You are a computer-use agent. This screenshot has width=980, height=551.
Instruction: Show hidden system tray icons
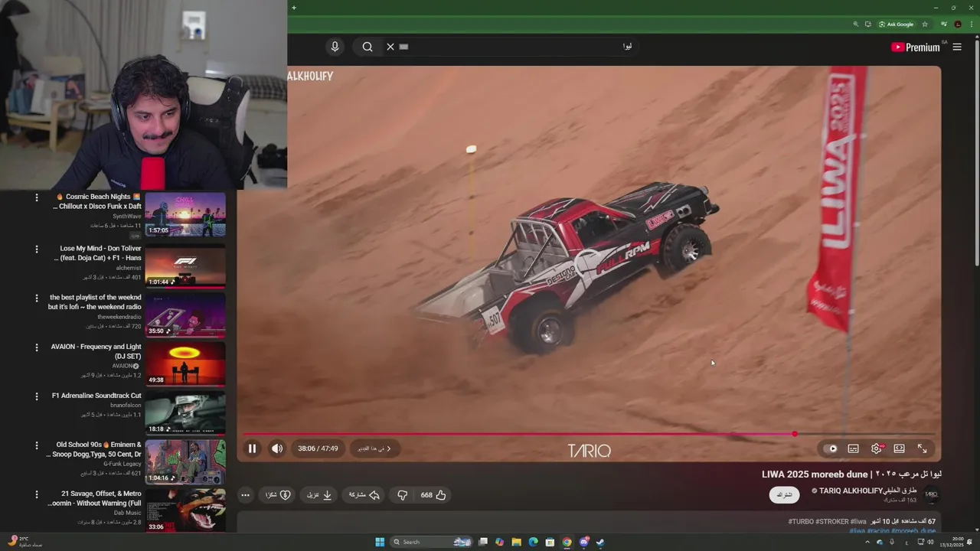tap(867, 542)
